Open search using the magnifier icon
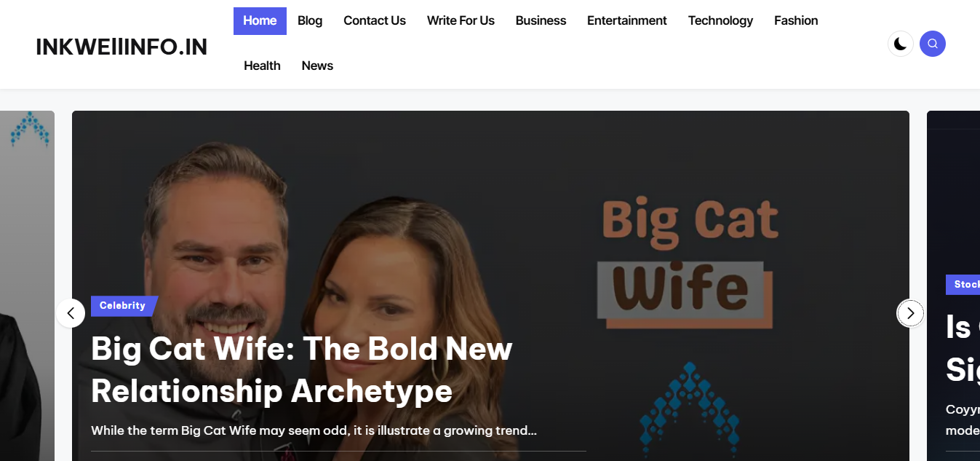Viewport: 980px width, 461px height. click(933, 44)
